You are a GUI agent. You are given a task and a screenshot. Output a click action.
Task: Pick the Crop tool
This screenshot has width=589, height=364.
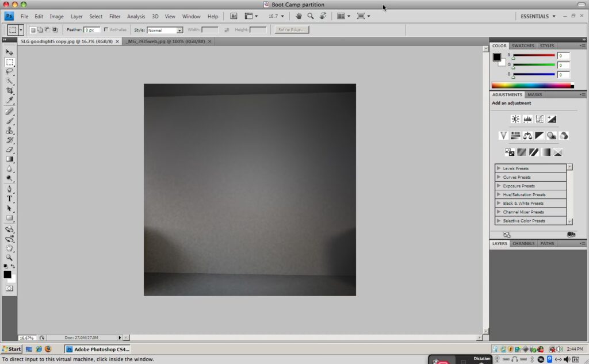coord(10,91)
